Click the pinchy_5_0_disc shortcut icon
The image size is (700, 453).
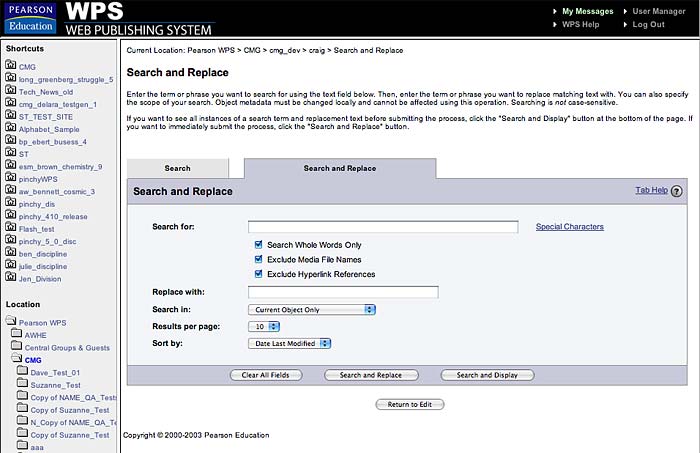[11, 240]
